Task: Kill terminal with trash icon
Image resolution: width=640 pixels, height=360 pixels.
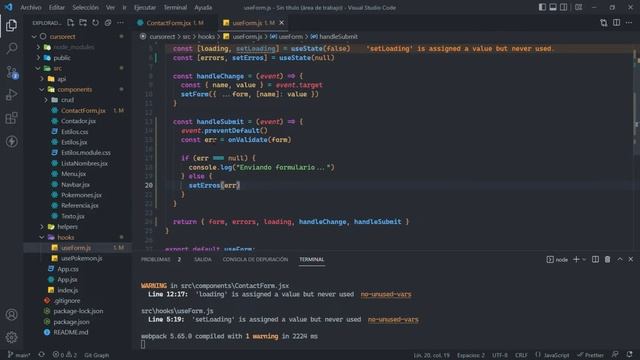Action: coord(607,259)
